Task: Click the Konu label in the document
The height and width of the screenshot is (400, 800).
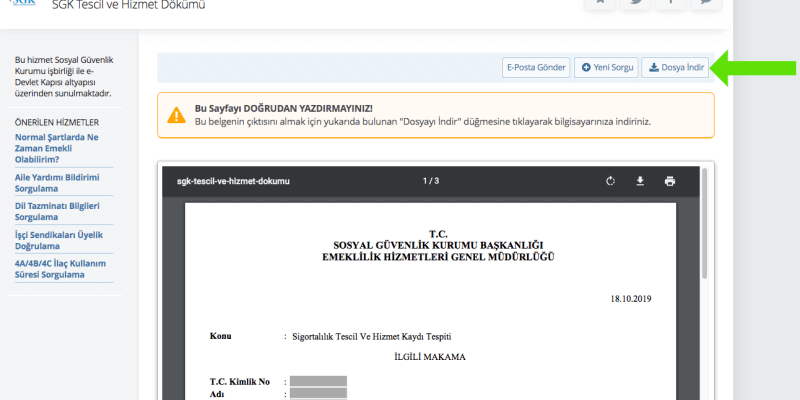Action: pyautogui.click(x=220, y=336)
